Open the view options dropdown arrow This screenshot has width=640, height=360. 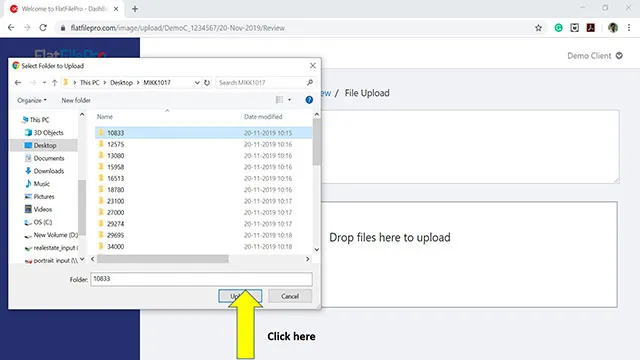pos(289,100)
